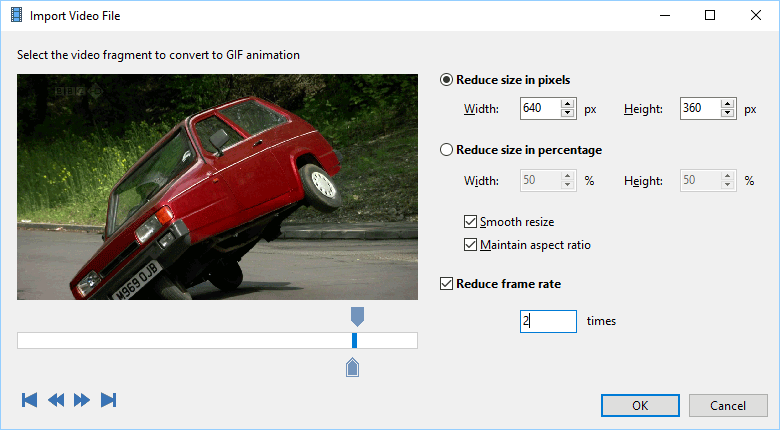Click the upper range start marker
The image size is (780, 430).
pos(357,316)
